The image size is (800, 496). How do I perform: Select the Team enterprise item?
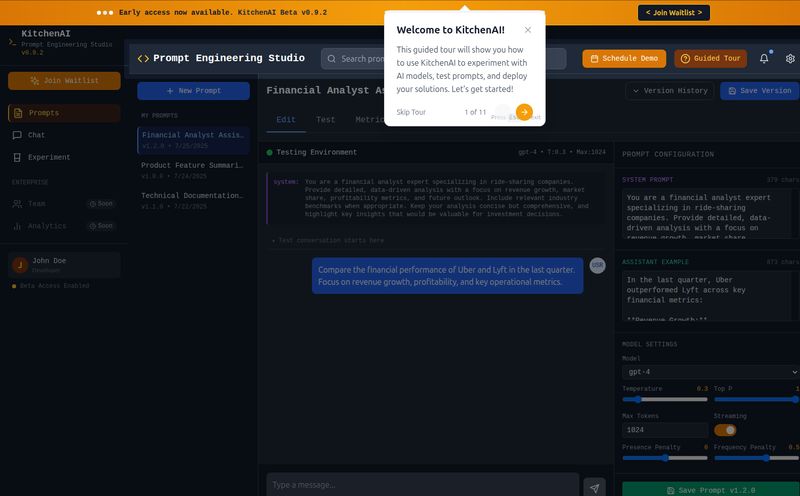click(64, 204)
